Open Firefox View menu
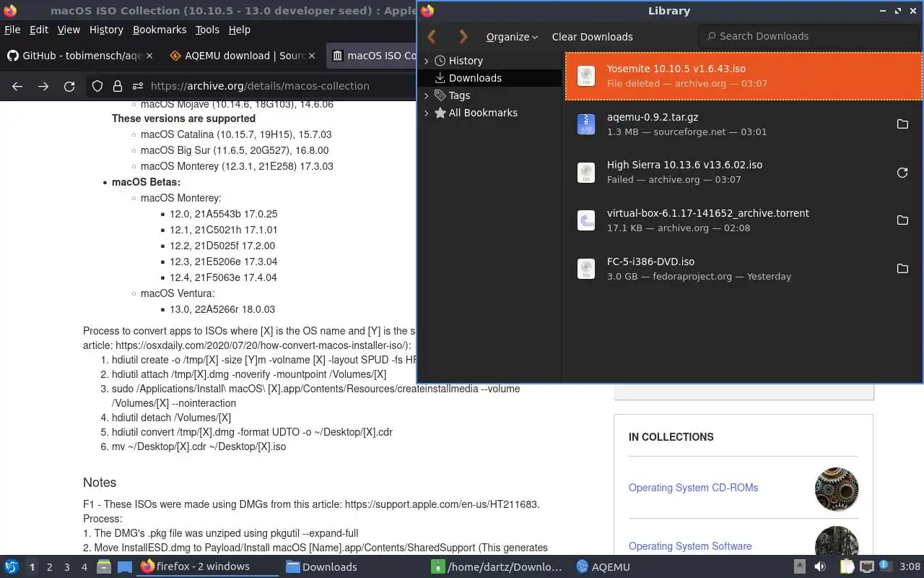The width and height of the screenshot is (924, 578). 69,30
